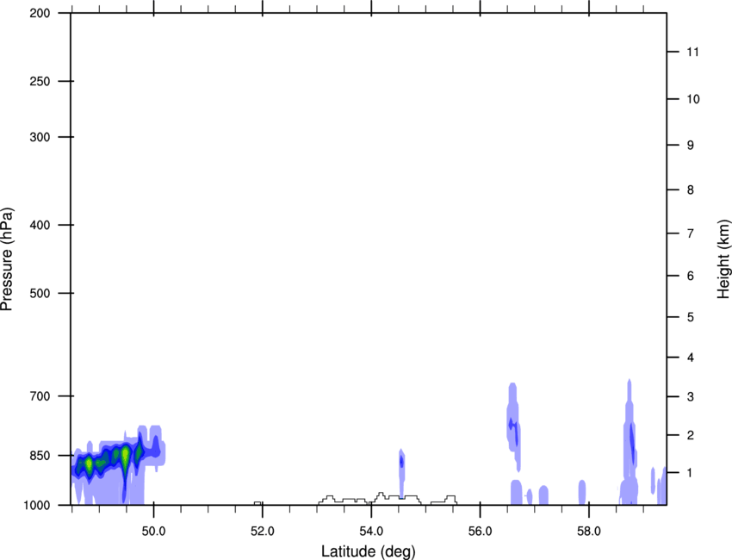Click the Pressure (hPa) axis title
Viewport: 732px width, 560px height.
pos(7,259)
